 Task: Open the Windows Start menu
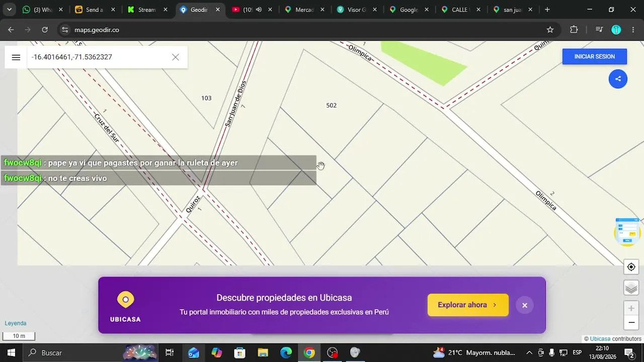(x=11, y=352)
